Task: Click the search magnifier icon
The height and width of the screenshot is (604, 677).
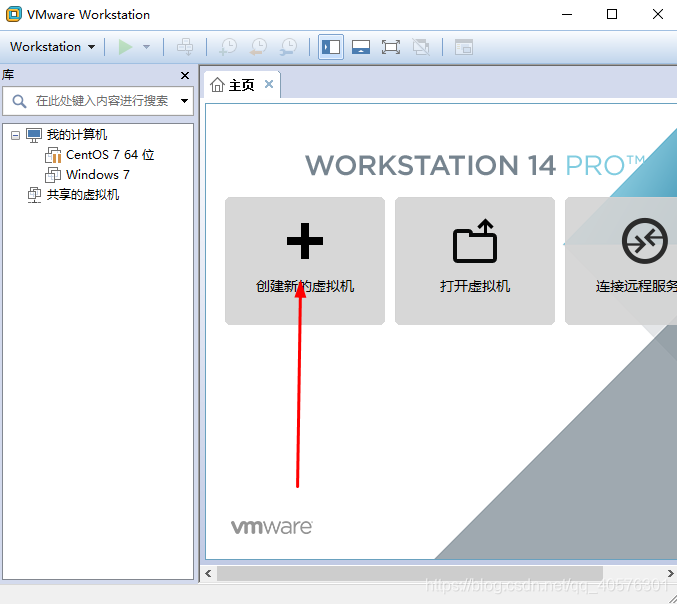Action: click(x=19, y=101)
